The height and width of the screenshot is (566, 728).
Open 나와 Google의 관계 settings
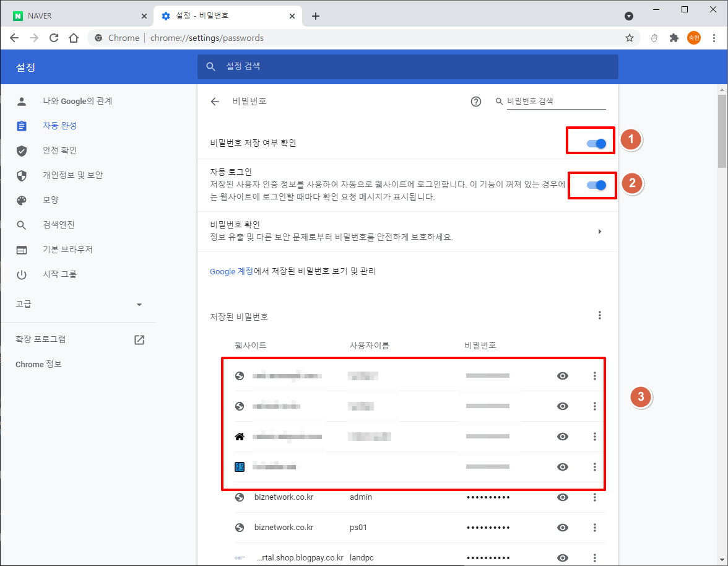pos(77,101)
